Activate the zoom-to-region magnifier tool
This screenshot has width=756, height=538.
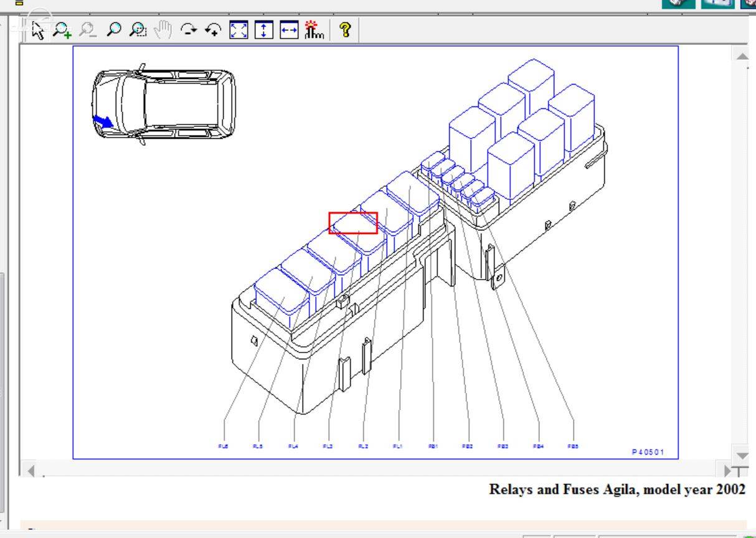pyautogui.click(x=138, y=30)
